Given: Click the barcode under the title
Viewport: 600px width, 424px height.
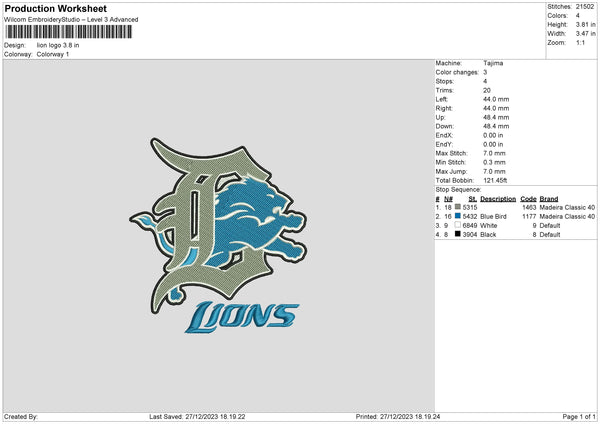Looking at the screenshot, I should [x=69, y=32].
